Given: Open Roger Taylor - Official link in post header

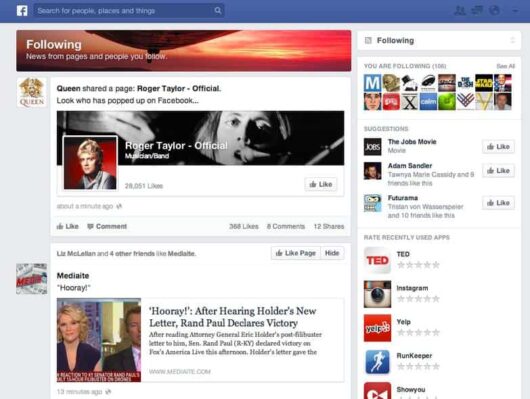Looking at the screenshot, I should [178, 89].
